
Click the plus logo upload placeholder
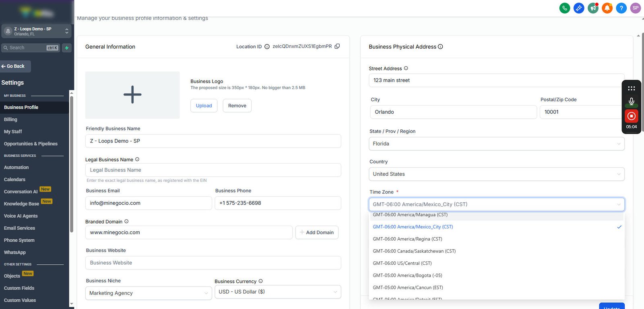pyautogui.click(x=132, y=95)
